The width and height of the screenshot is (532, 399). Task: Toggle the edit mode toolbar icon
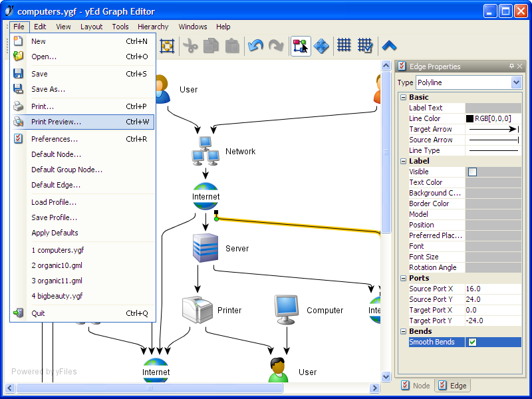click(x=301, y=46)
